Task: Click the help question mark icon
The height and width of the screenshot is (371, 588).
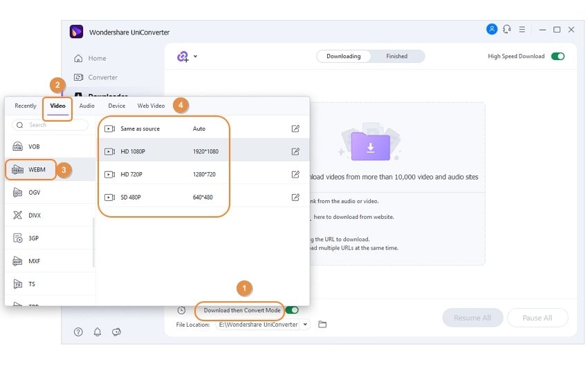Action: pyautogui.click(x=78, y=332)
